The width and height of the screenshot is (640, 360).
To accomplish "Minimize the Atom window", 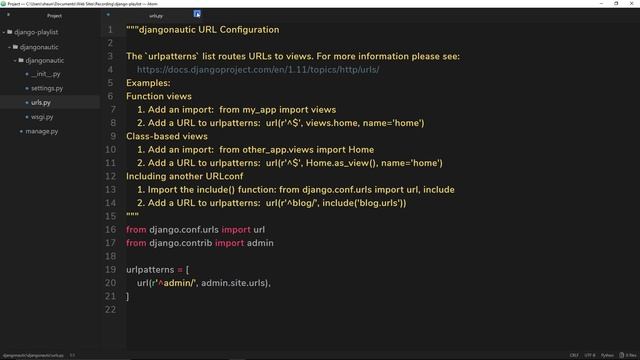I will click(601, 4).
